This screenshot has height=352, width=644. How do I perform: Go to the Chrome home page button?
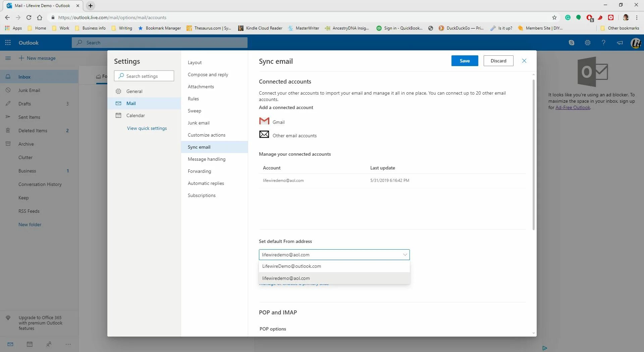click(x=40, y=17)
